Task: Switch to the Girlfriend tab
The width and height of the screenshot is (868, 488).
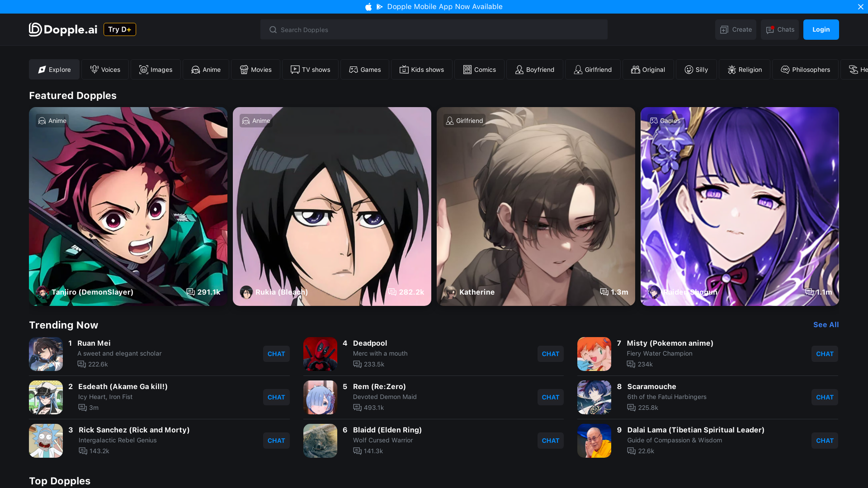Action: 592,69
